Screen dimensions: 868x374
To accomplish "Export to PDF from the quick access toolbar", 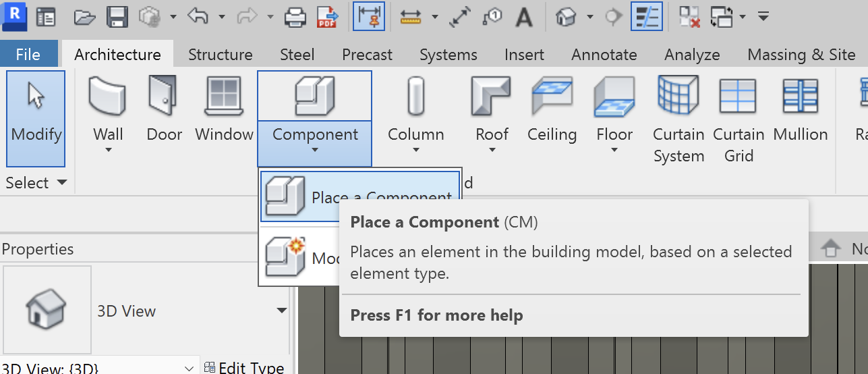I will [328, 17].
